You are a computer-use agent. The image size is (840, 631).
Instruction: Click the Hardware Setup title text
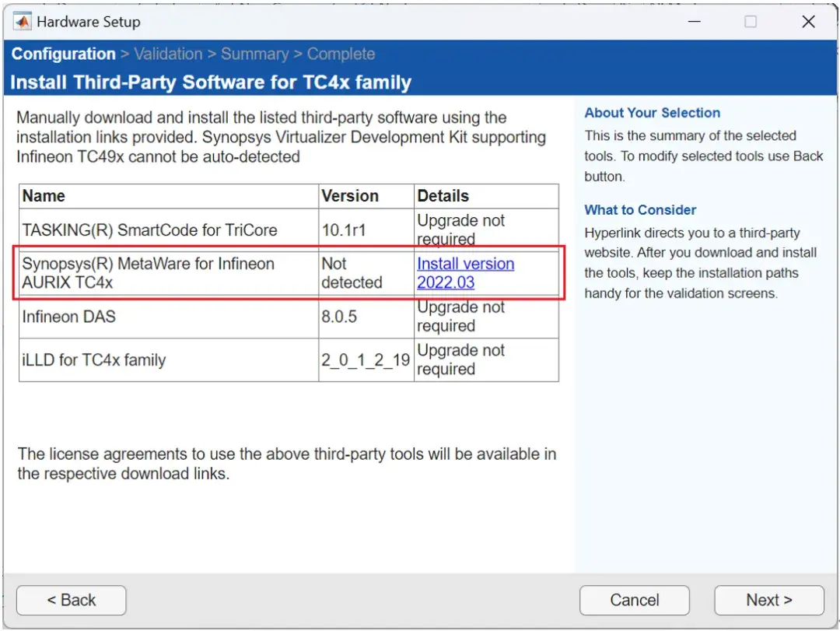click(x=88, y=21)
